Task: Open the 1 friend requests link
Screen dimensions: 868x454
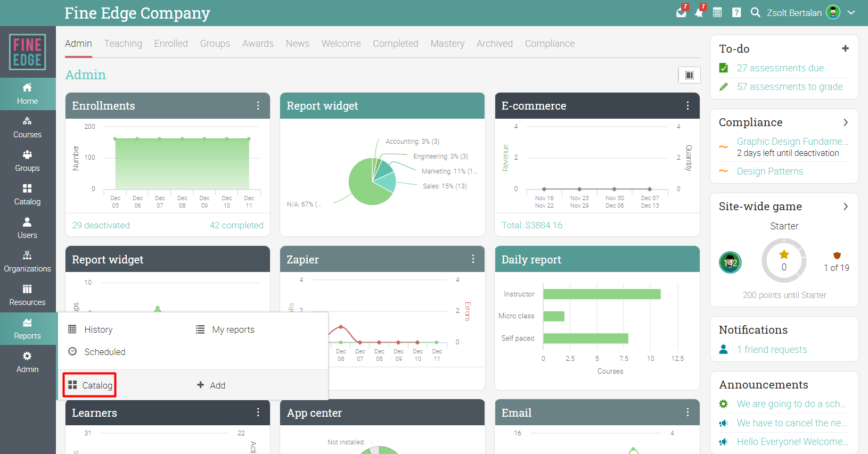Action: 772,350
